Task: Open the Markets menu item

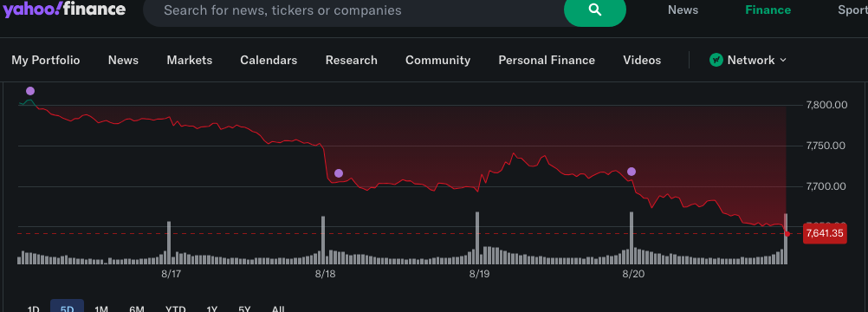Action: [x=190, y=60]
